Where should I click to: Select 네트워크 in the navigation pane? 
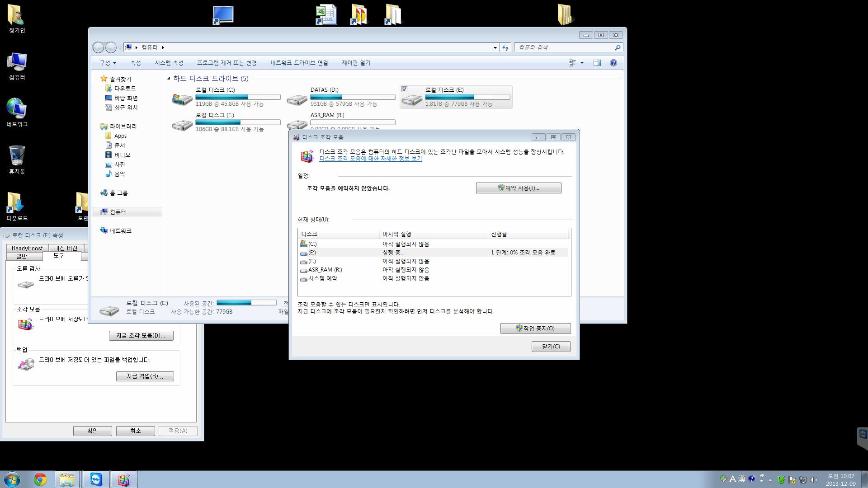120,231
